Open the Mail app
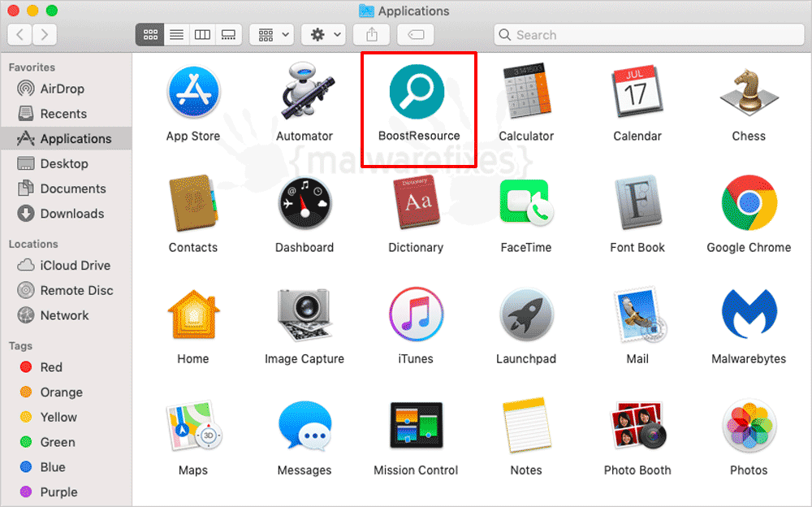This screenshot has height=507, width=812. (x=638, y=314)
